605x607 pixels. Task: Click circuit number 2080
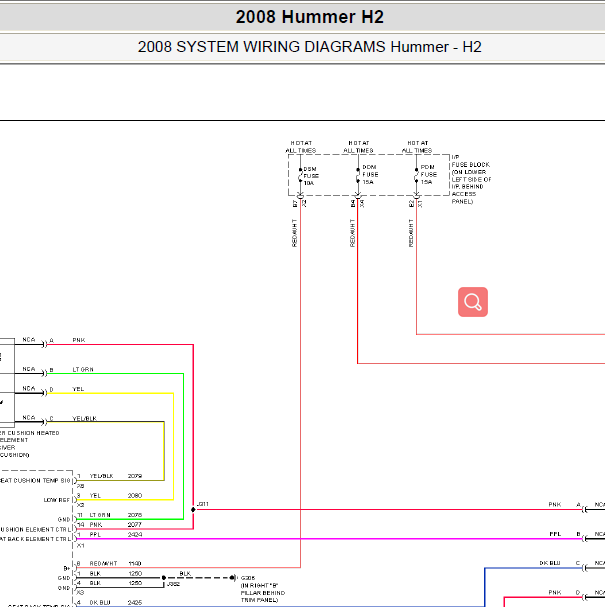point(135,496)
